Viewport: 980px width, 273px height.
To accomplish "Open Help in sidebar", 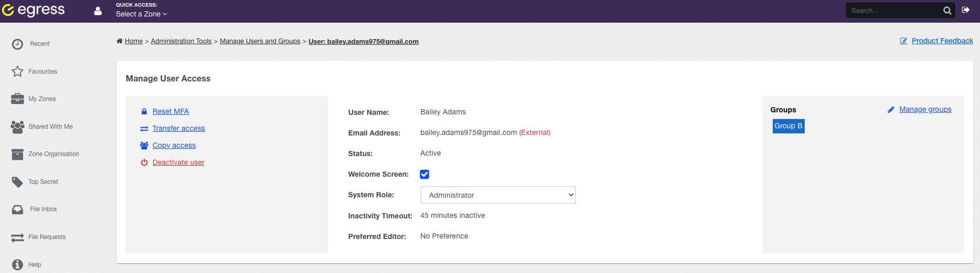I will (35, 265).
